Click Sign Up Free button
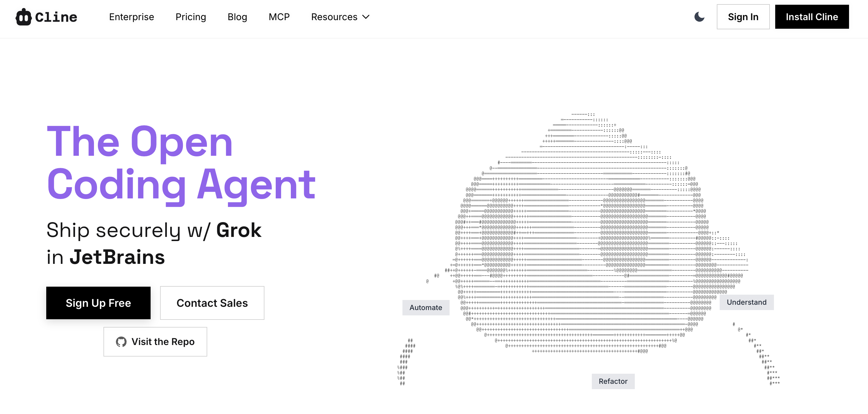The image size is (868, 414). pyautogui.click(x=98, y=303)
